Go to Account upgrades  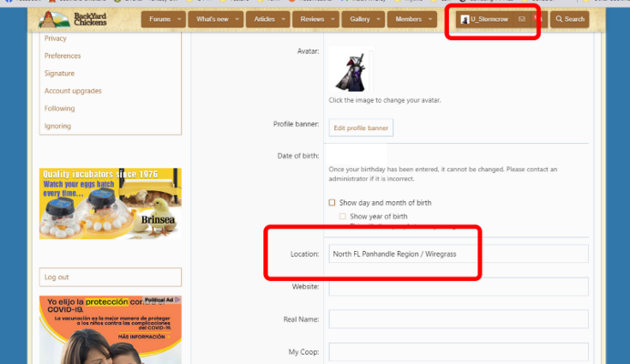[73, 91]
